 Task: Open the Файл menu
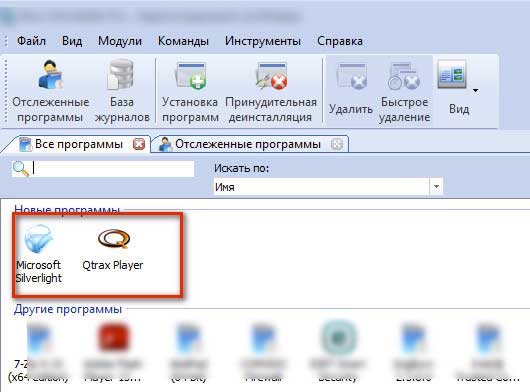(x=31, y=41)
